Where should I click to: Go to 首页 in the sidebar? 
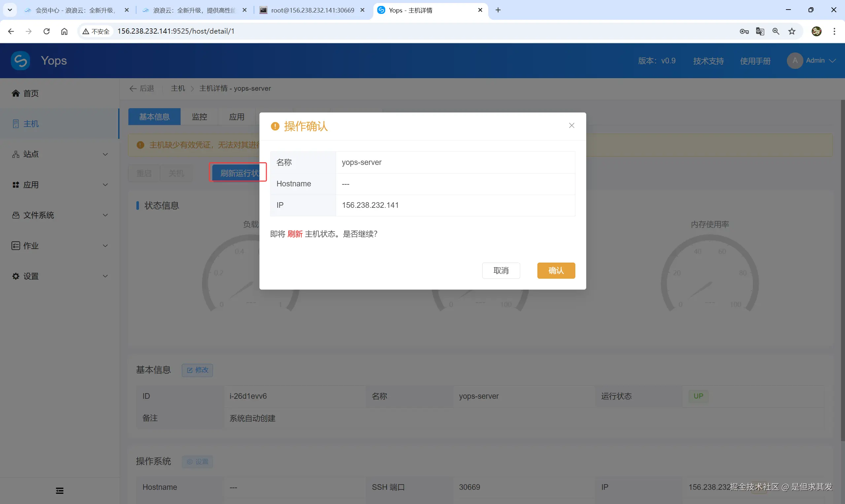click(x=31, y=93)
